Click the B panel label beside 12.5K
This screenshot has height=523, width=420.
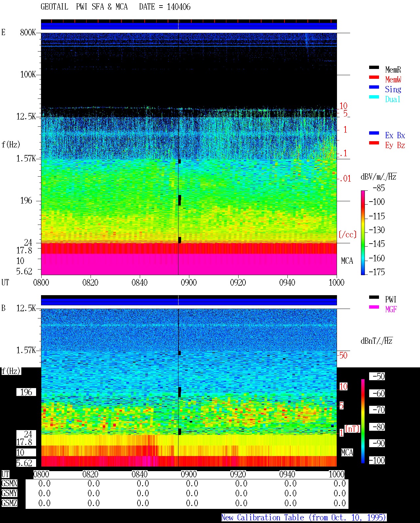[x=3, y=308]
